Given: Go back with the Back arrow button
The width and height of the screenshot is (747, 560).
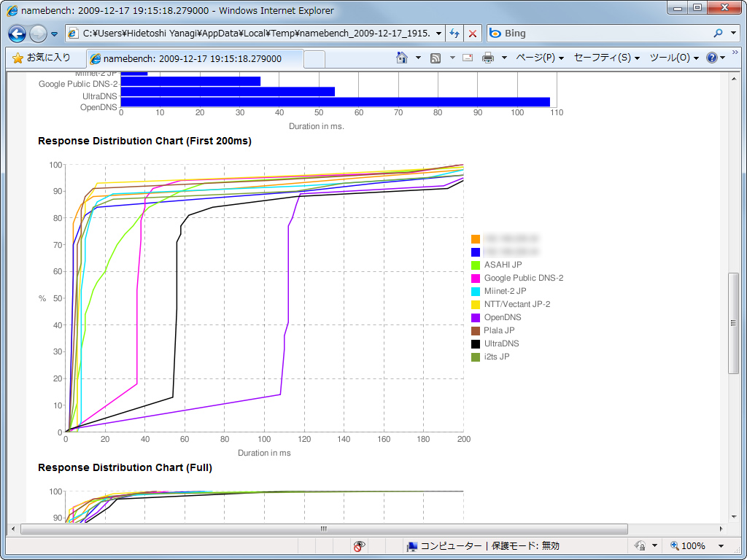Looking at the screenshot, I should pyautogui.click(x=18, y=34).
